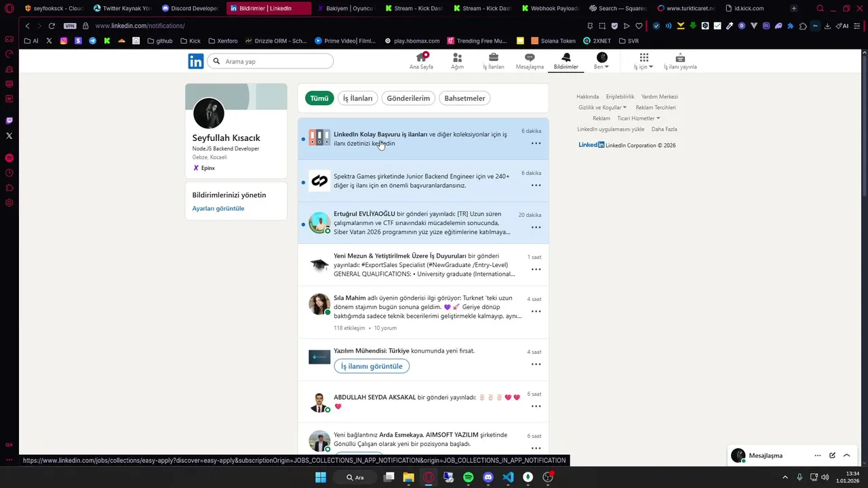Expand Ticari Hizmetler dropdown
Viewport: 868px width, 488px height.
pyautogui.click(x=638, y=118)
